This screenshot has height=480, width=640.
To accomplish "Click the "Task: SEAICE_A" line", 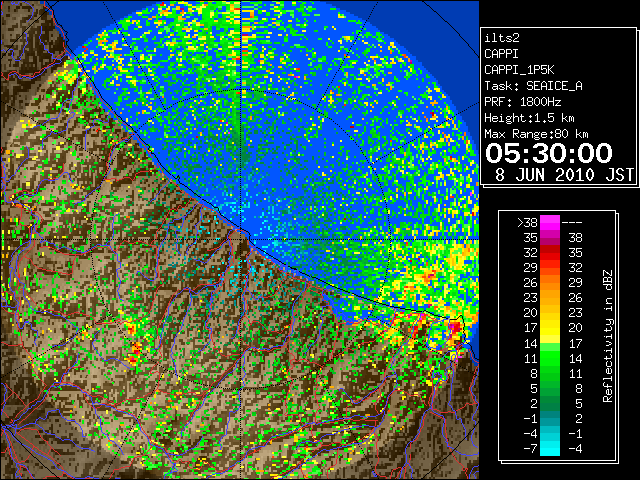I will tap(533, 86).
